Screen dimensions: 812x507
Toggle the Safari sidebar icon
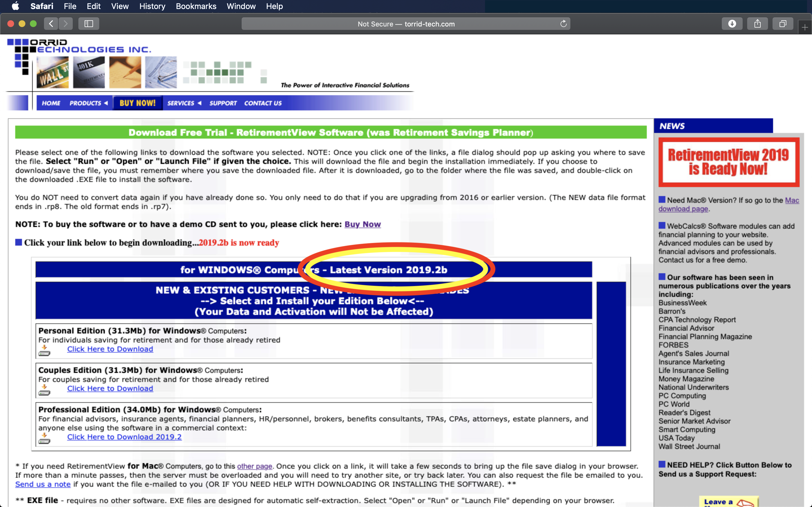(x=89, y=24)
